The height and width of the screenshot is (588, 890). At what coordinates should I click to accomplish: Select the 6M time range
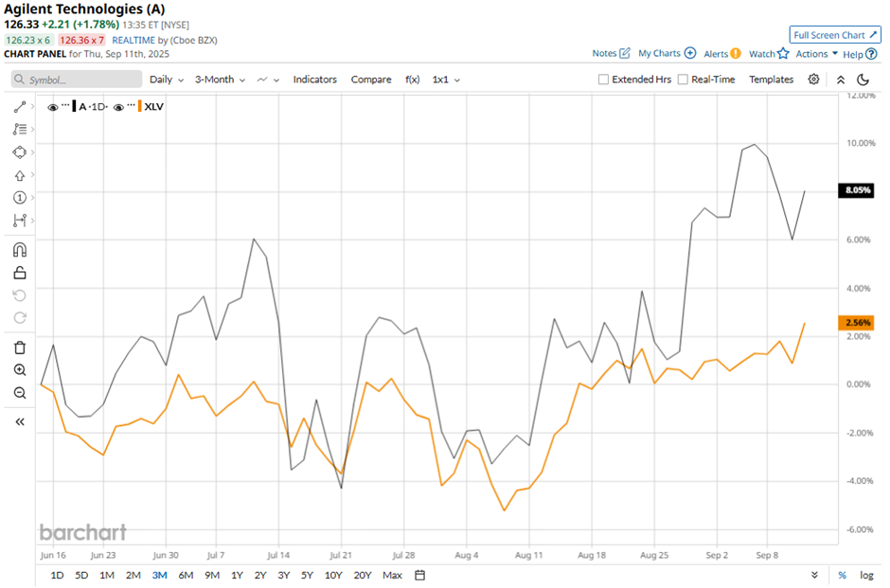[186, 575]
